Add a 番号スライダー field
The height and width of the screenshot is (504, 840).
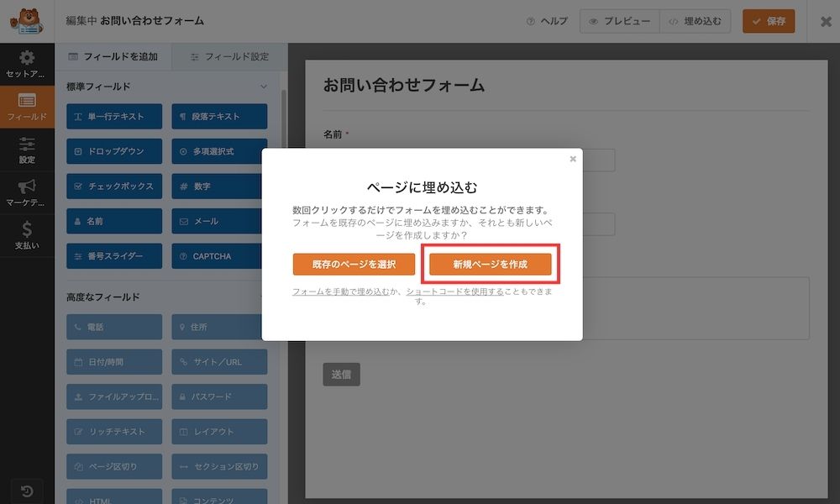pyautogui.click(x=114, y=256)
